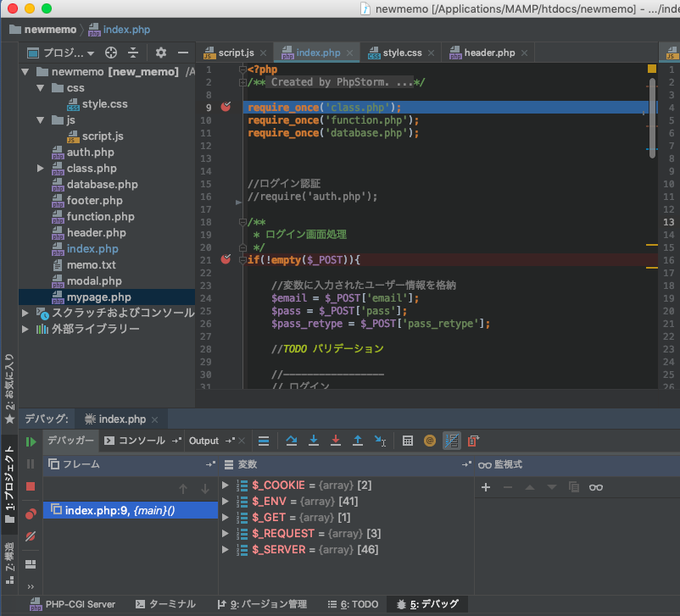Click the View Breakpoints icon in debug sidebar
Image resolution: width=680 pixels, height=616 pixels.
31,513
